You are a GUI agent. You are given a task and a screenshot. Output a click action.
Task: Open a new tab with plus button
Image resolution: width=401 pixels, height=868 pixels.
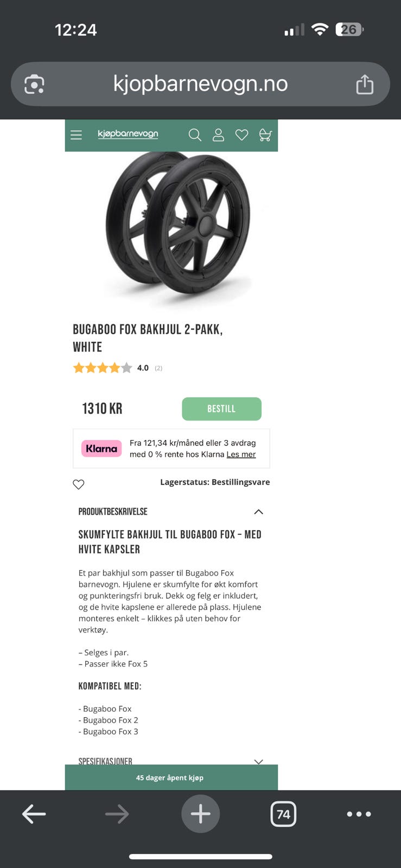200,814
